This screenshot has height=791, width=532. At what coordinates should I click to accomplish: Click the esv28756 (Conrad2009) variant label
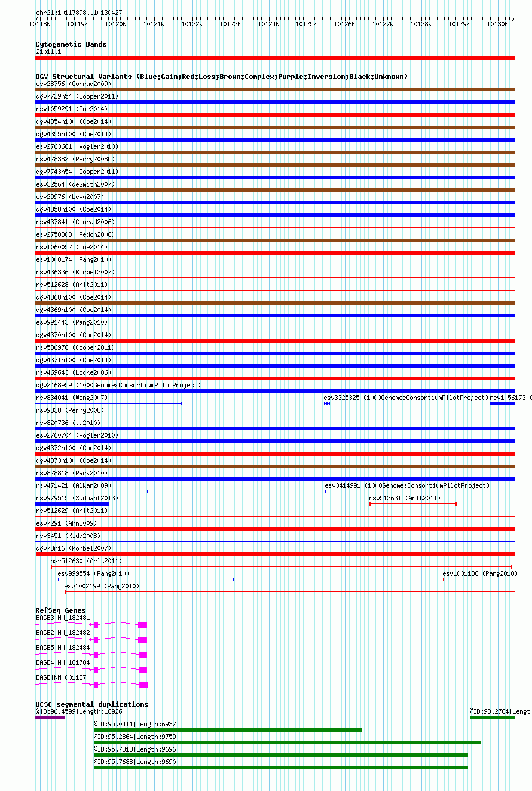(74, 84)
